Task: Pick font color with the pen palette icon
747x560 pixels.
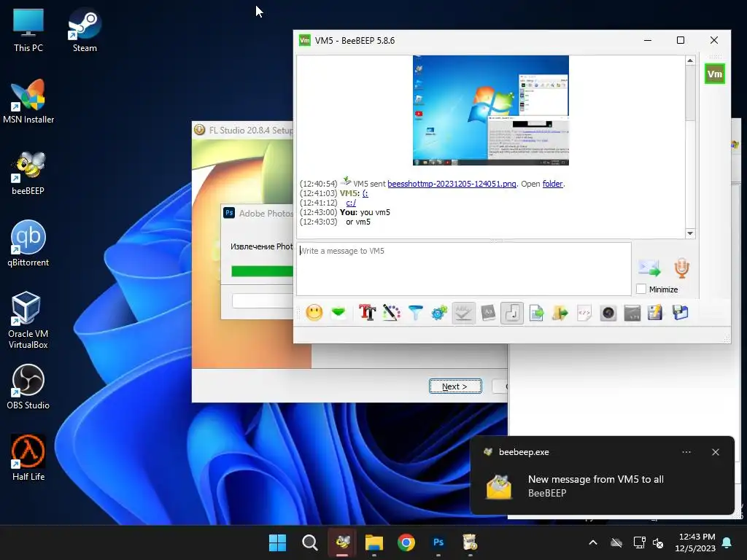Action: pyautogui.click(x=392, y=313)
